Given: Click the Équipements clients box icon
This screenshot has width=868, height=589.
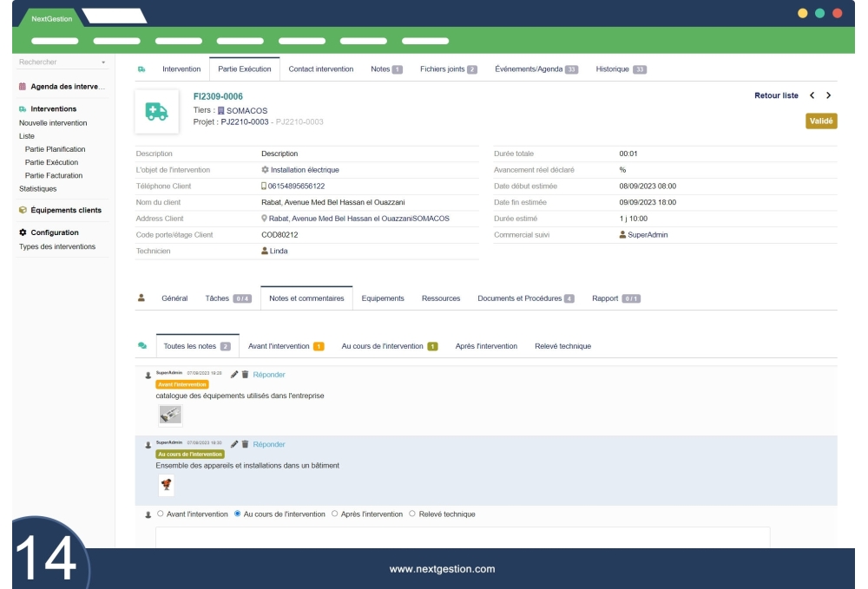Looking at the screenshot, I should (x=23, y=210).
